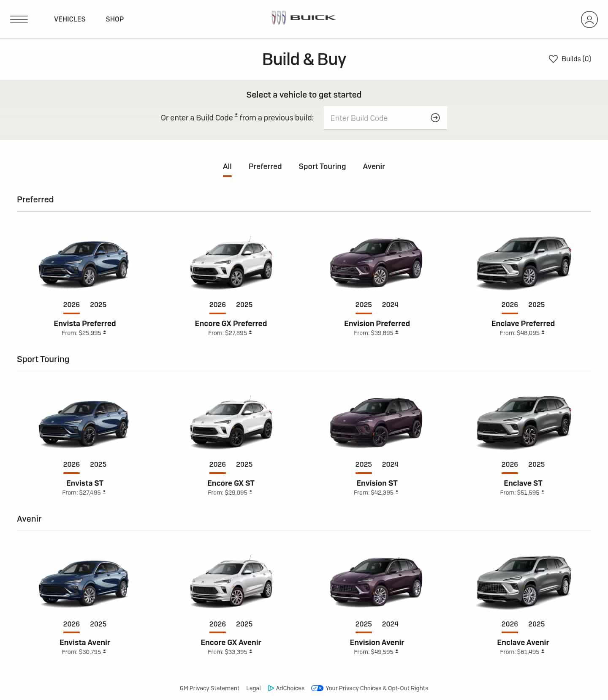Screen dimensions: 608x700
Task: Open the user account profile icon
Action: tap(589, 19)
